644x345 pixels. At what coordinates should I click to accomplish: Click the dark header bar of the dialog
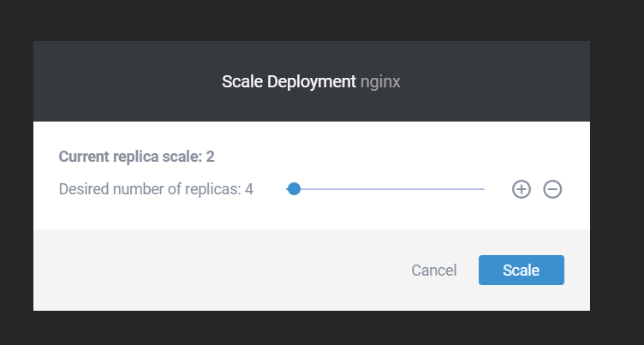[123, 81]
